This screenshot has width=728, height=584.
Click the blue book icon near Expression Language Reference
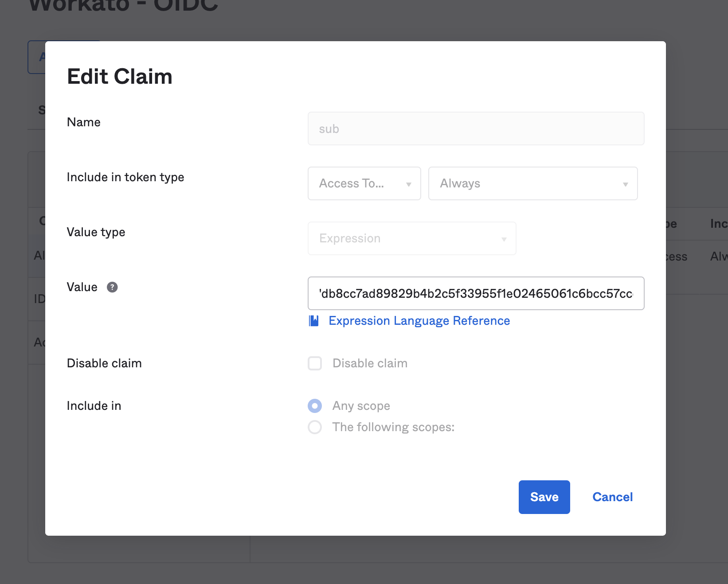pyautogui.click(x=314, y=320)
